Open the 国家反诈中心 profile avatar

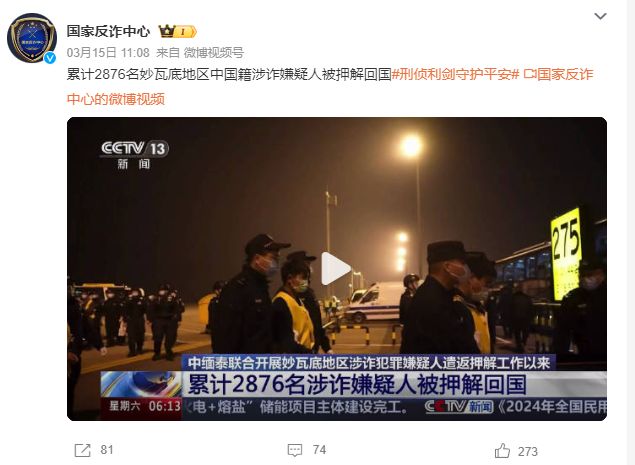pos(32,38)
